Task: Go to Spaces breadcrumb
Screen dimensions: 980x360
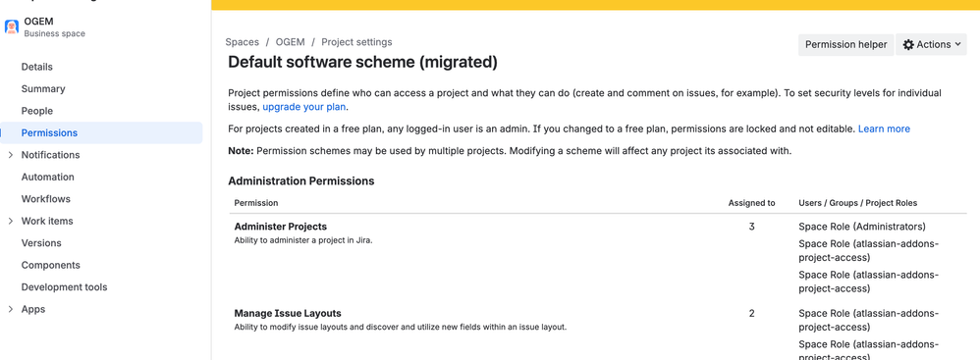Action: coord(242,42)
